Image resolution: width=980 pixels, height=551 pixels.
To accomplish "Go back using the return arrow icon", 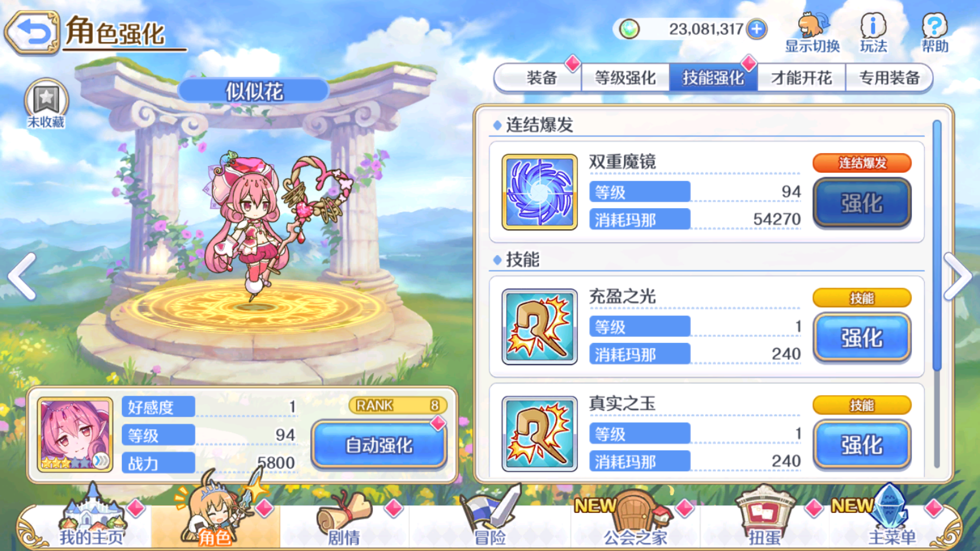I will tap(32, 33).
